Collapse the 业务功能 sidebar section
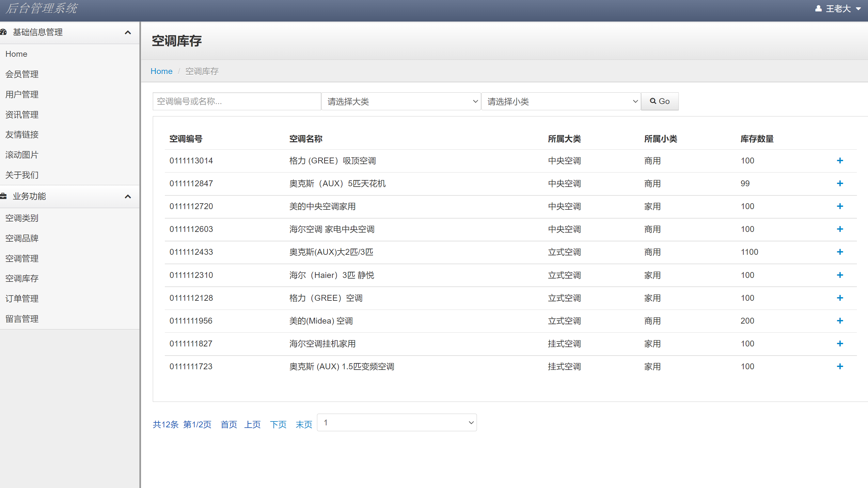The width and height of the screenshot is (868, 488). click(128, 196)
